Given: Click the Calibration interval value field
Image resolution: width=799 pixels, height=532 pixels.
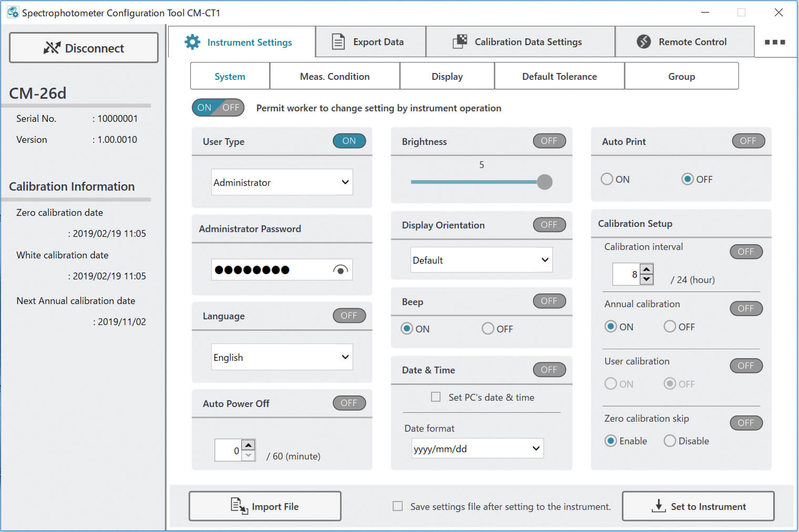Looking at the screenshot, I should (627, 274).
